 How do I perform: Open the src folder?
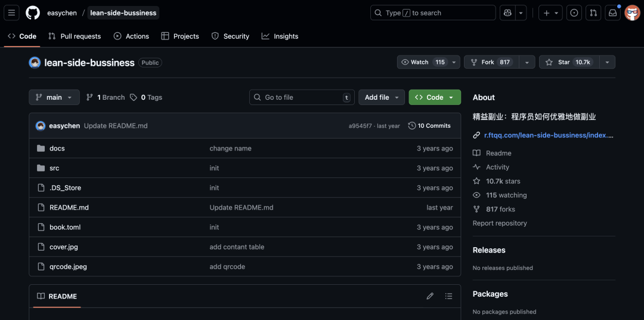tap(54, 168)
